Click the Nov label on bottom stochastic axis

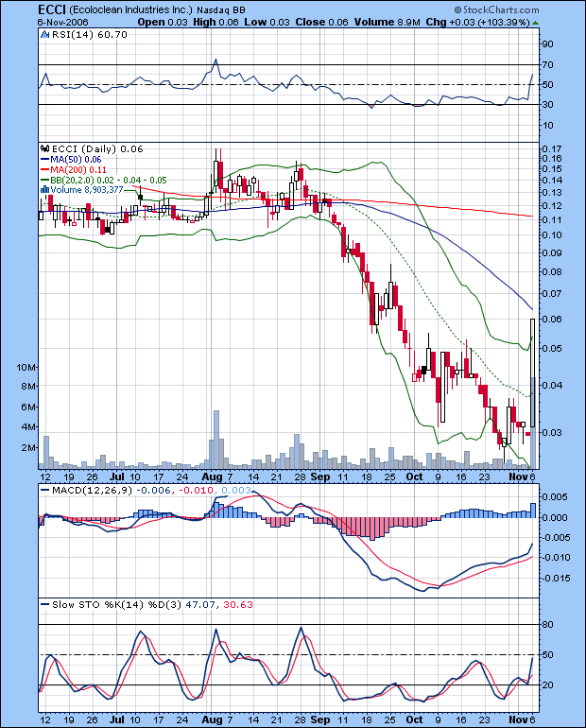point(518,719)
